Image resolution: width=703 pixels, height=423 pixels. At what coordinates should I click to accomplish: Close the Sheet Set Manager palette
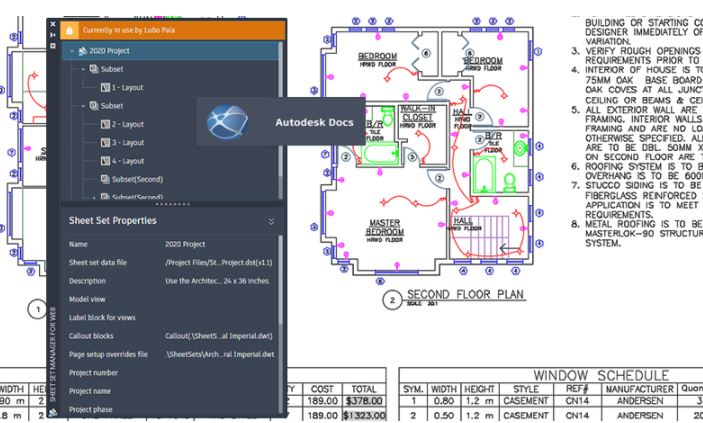click(x=53, y=24)
